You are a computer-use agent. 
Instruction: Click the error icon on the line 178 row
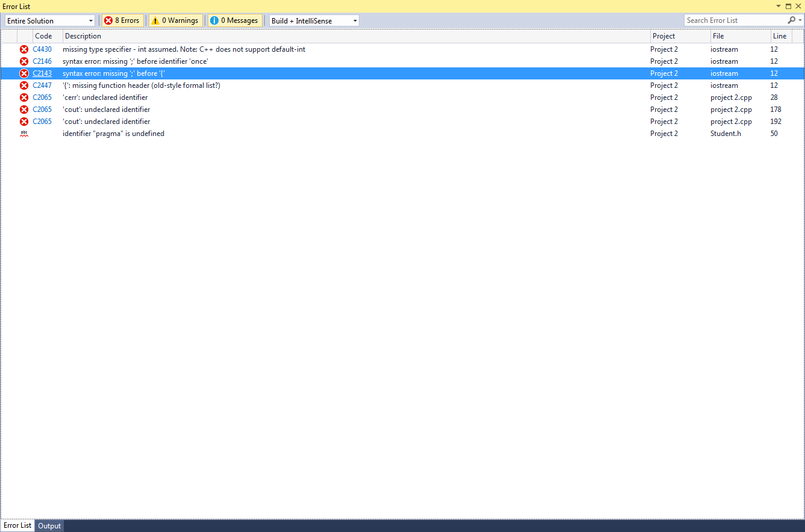(24, 110)
